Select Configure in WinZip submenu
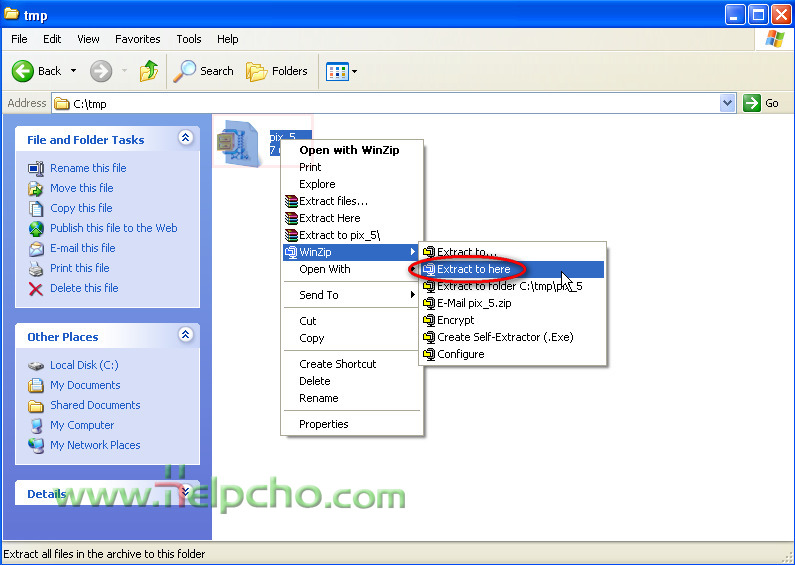The width and height of the screenshot is (795, 565). [512, 354]
